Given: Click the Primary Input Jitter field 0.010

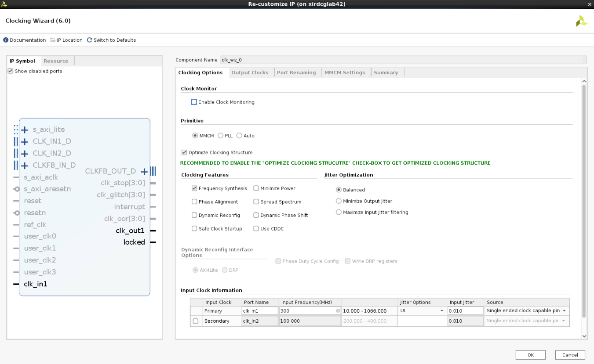Looking at the screenshot, I should pos(465,311).
